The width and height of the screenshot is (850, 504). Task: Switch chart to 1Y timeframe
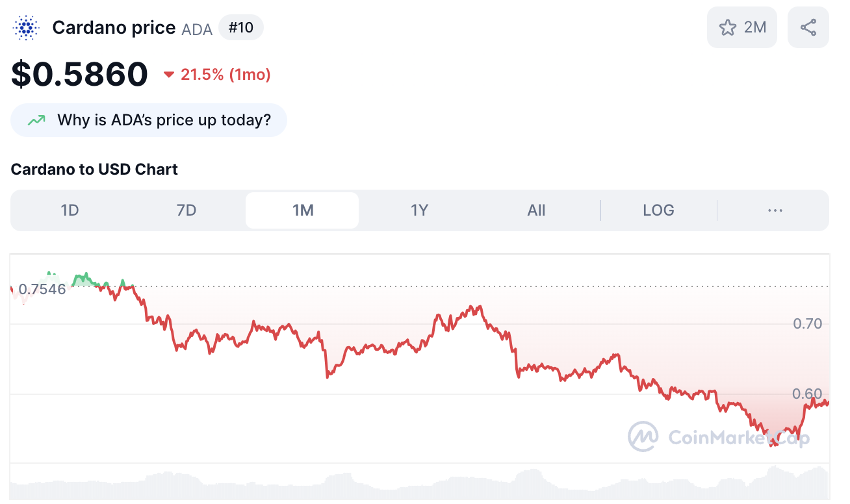point(419,210)
